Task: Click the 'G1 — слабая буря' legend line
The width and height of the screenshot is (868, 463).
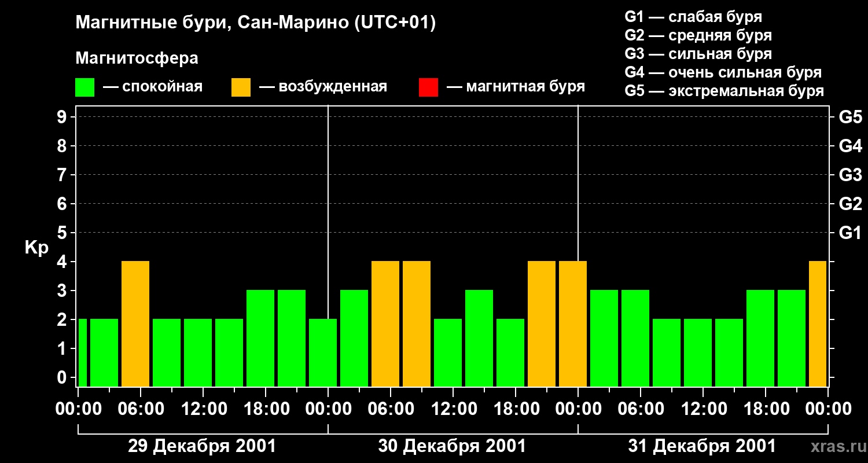Action: [x=693, y=17]
